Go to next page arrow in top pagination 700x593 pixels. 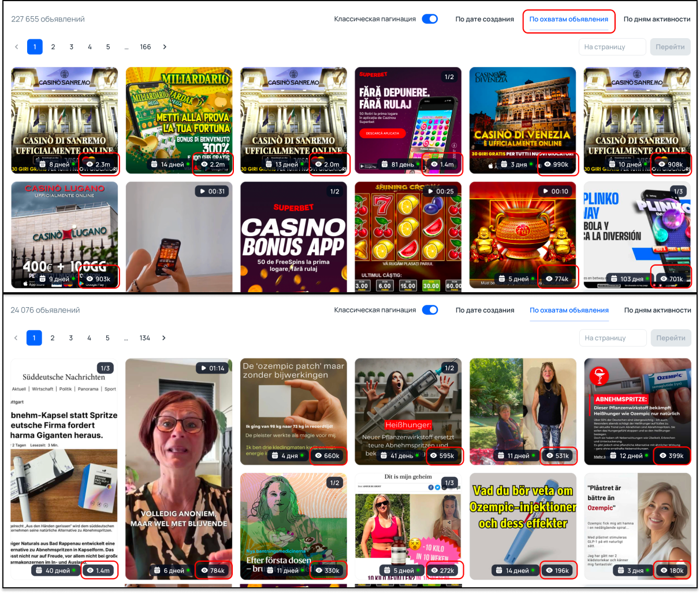165,47
